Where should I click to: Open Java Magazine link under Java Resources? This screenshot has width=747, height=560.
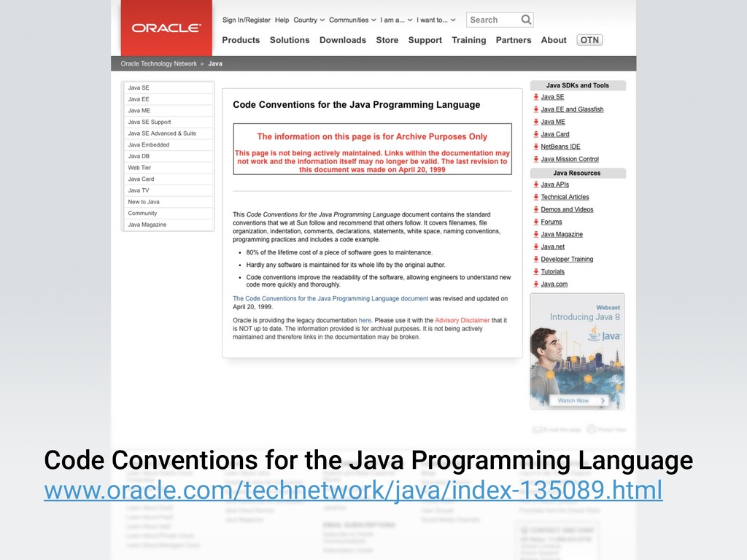[x=562, y=234]
